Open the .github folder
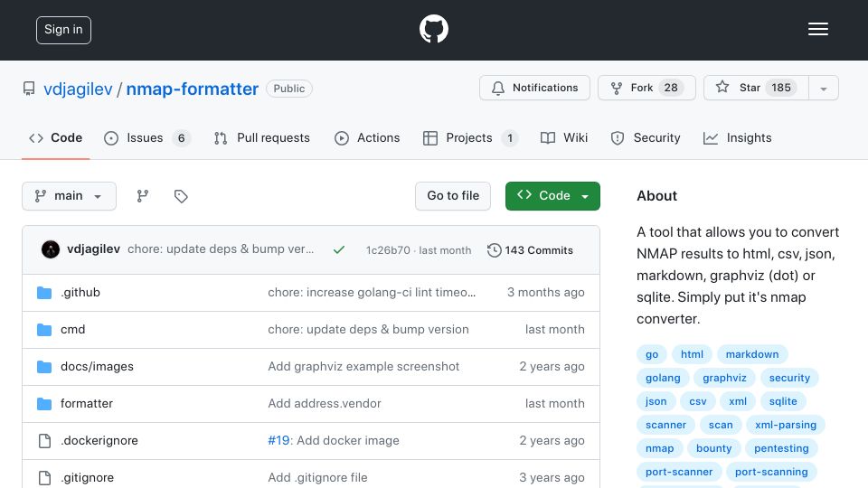Viewport: 868px width, 488px height. 80,293
